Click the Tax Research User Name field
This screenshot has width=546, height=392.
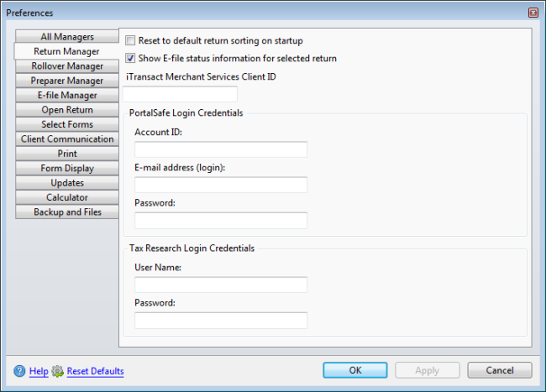point(221,285)
